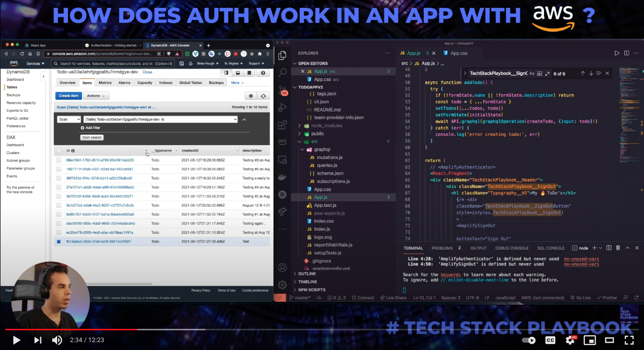Open the VS Code Search view

point(282,72)
